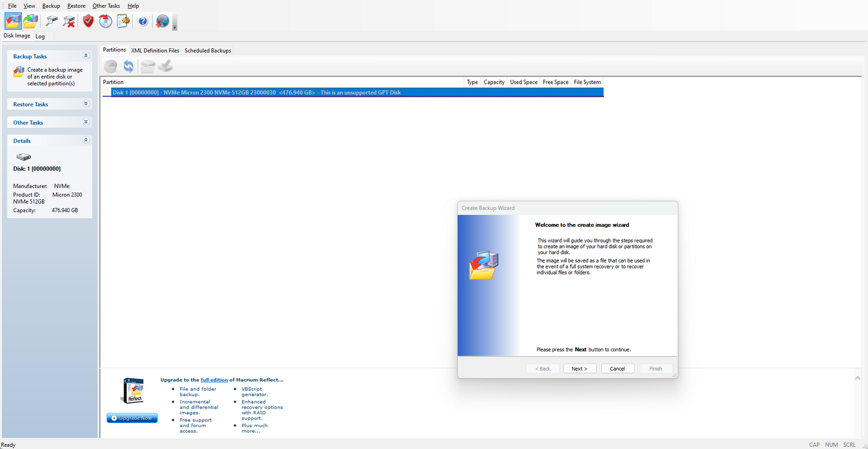
Task: Click the Used Space column header
Action: click(x=524, y=82)
